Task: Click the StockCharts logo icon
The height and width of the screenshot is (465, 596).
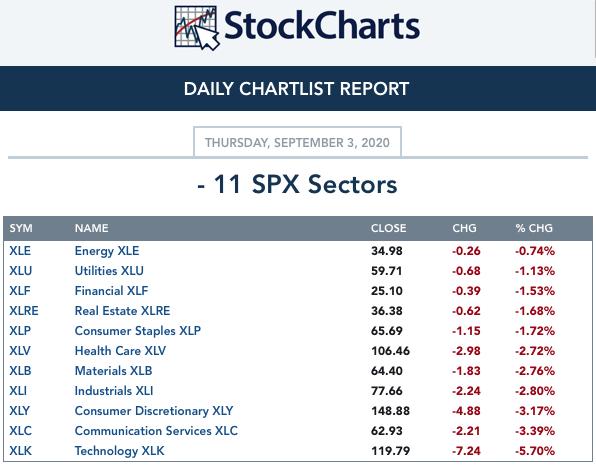Action: 197,28
